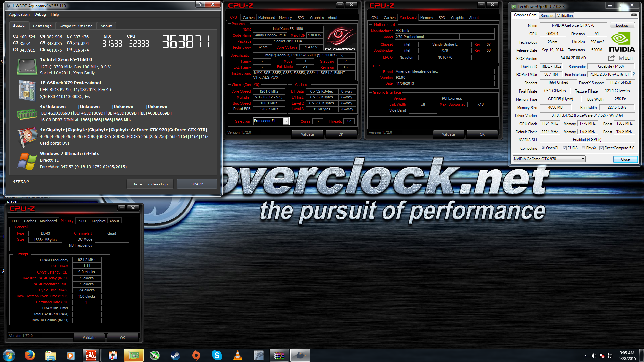Click the BIOS Version field 84.04.2F.00.AD
The width and height of the screenshot is (644, 362).
point(573,58)
